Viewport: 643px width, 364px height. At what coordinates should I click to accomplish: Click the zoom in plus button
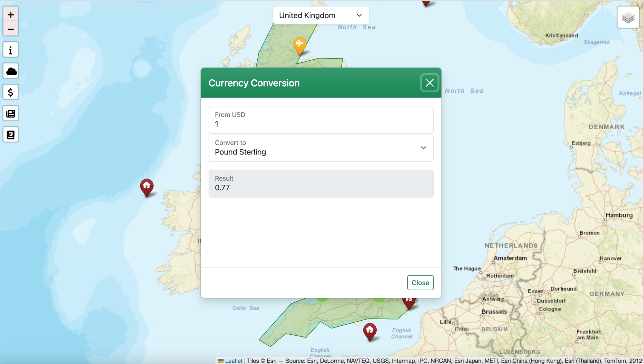11,14
